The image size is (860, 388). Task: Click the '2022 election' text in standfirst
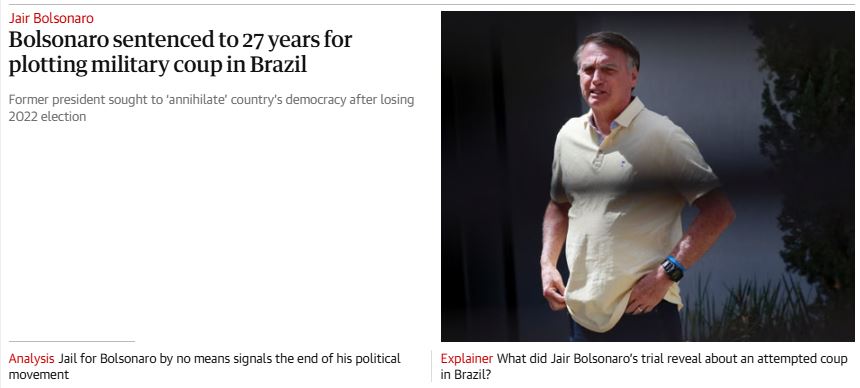coord(47,116)
